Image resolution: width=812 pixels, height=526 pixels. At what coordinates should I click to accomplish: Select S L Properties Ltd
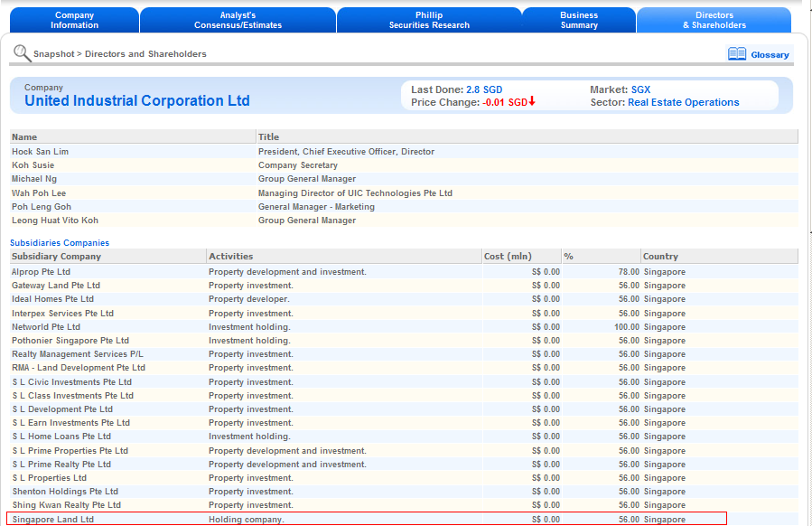(x=49, y=478)
